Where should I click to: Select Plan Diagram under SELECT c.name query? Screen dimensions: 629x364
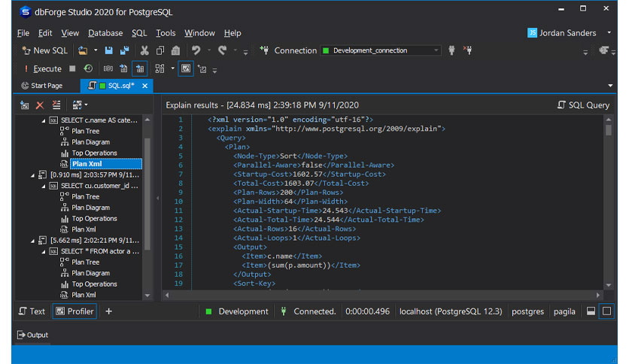pyautogui.click(x=90, y=142)
